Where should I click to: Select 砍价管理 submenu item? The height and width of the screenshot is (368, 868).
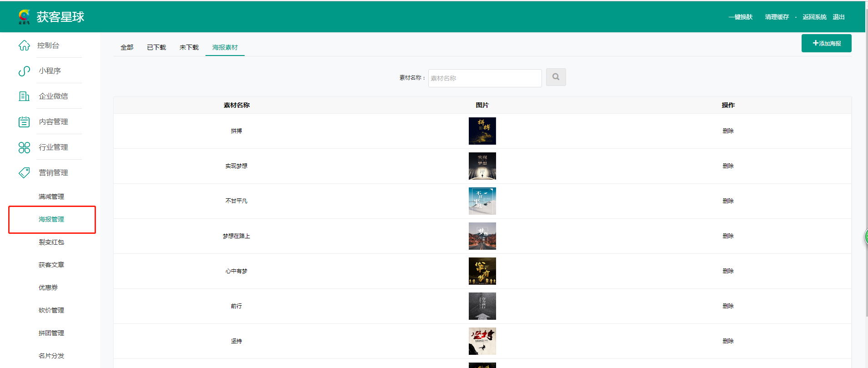tap(51, 310)
